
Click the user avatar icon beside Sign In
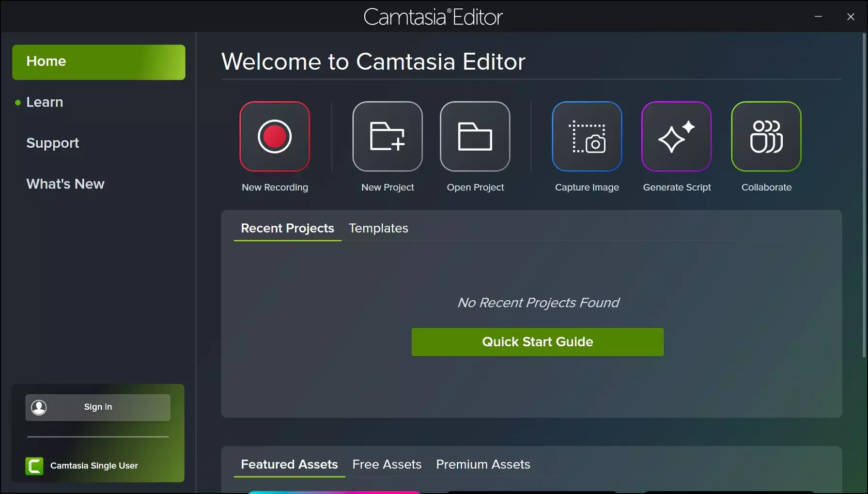coord(39,407)
